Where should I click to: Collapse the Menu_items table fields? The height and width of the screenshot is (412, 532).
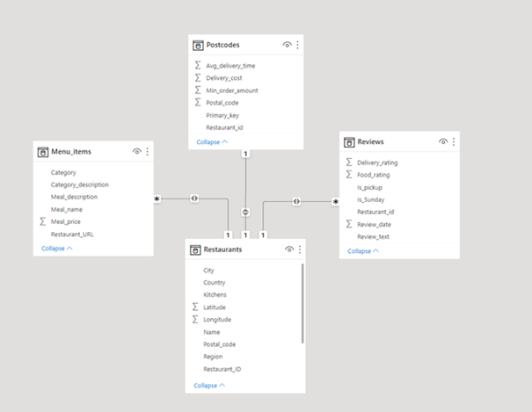[57, 249]
